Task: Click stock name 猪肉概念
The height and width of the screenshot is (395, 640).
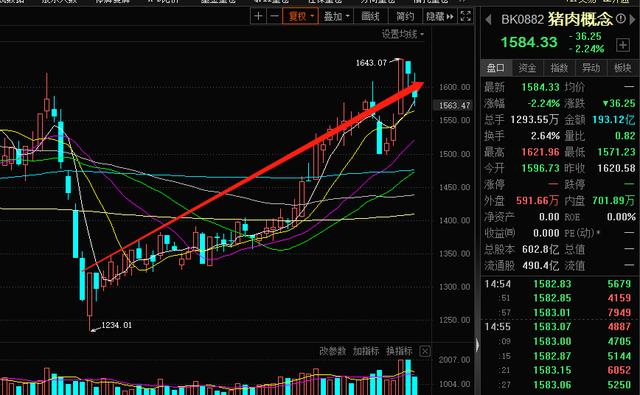Action: [580, 19]
